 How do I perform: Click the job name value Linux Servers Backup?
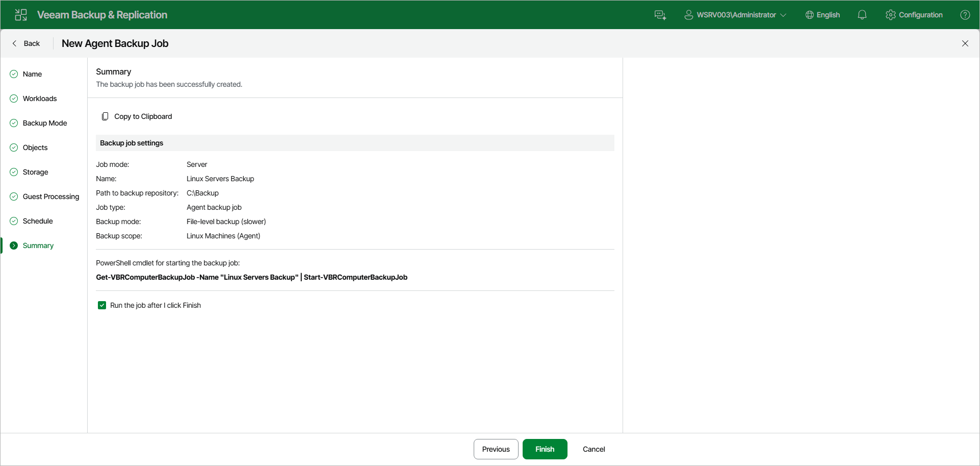click(x=220, y=179)
